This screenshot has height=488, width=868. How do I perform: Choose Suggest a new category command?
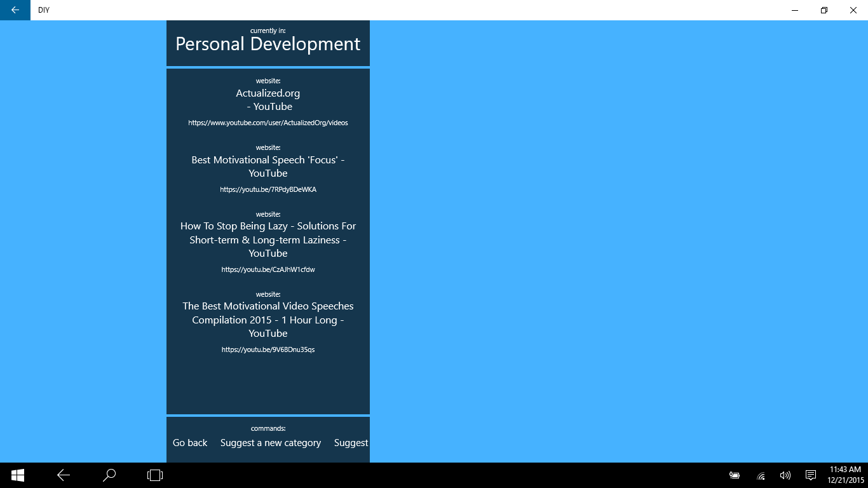271,443
